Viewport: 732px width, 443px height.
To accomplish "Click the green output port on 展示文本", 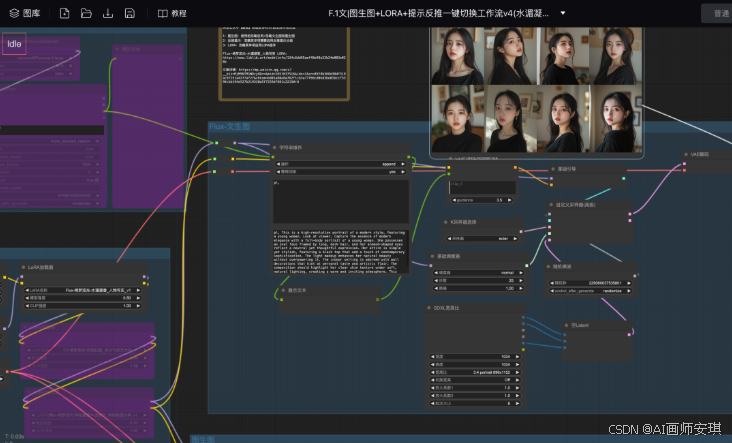I will pos(378,300).
